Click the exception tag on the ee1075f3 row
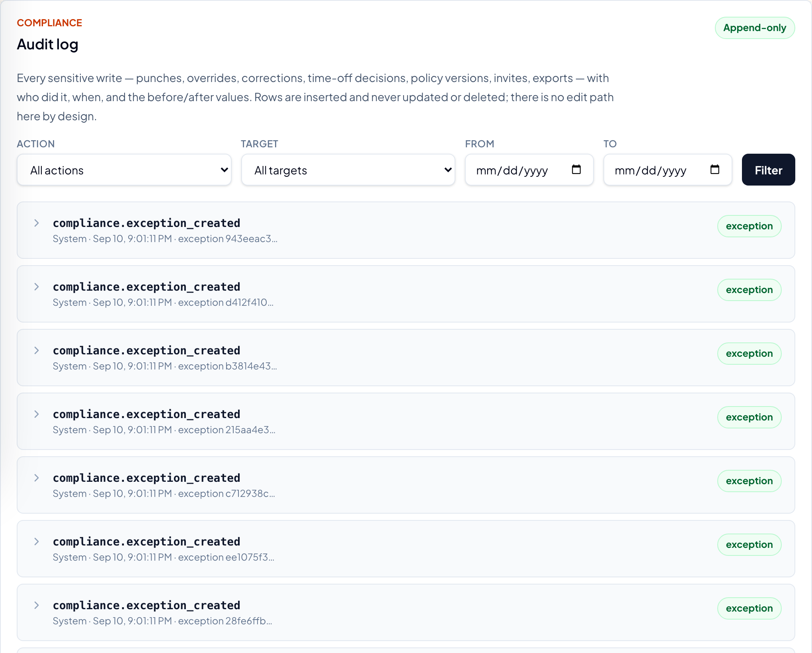This screenshot has width=812, height=653. coord(749,545)
